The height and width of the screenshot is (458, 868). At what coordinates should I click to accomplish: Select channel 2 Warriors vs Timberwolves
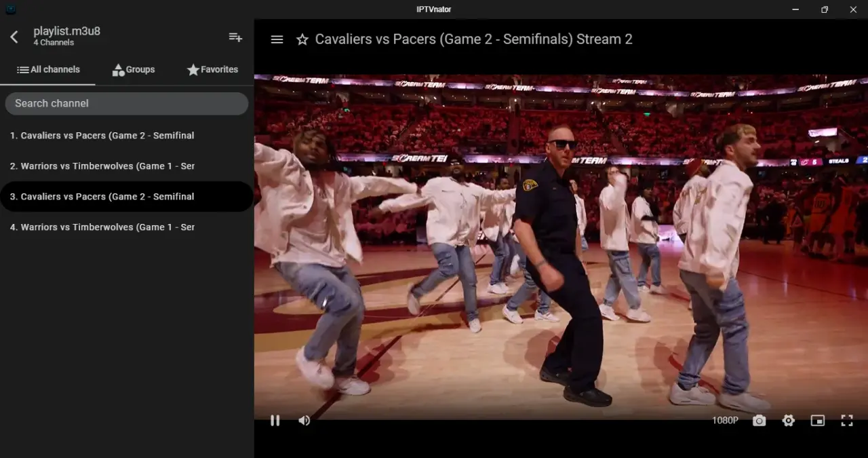pyautogui.click(x=127, y=166)
